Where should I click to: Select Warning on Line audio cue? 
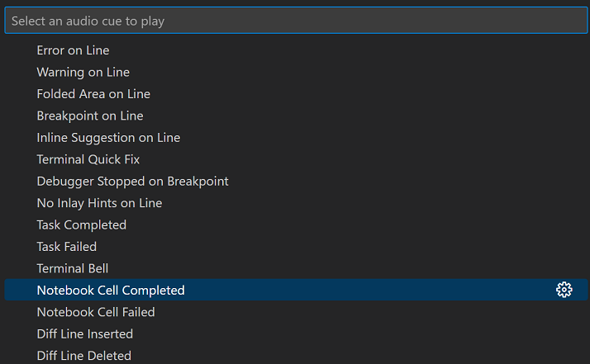(x=83, y=72)
